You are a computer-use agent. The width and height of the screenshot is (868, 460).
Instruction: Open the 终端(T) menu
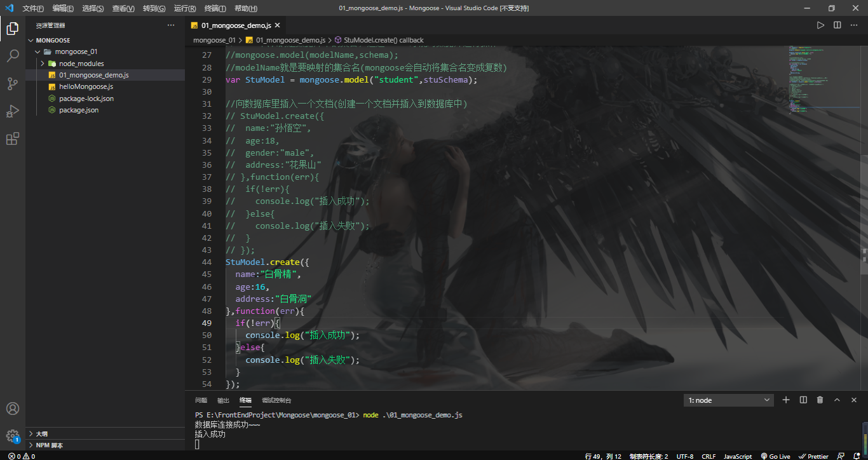pyautogui.click(x=215, y=8)
